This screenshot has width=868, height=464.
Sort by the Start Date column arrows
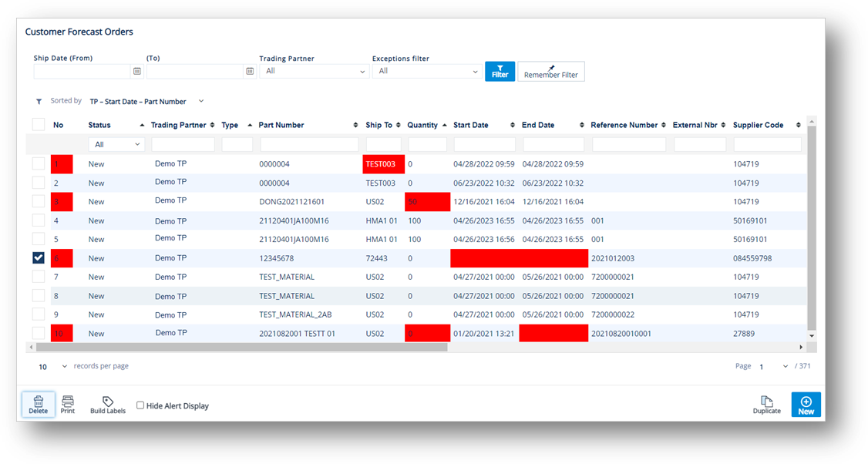[513, 125]
